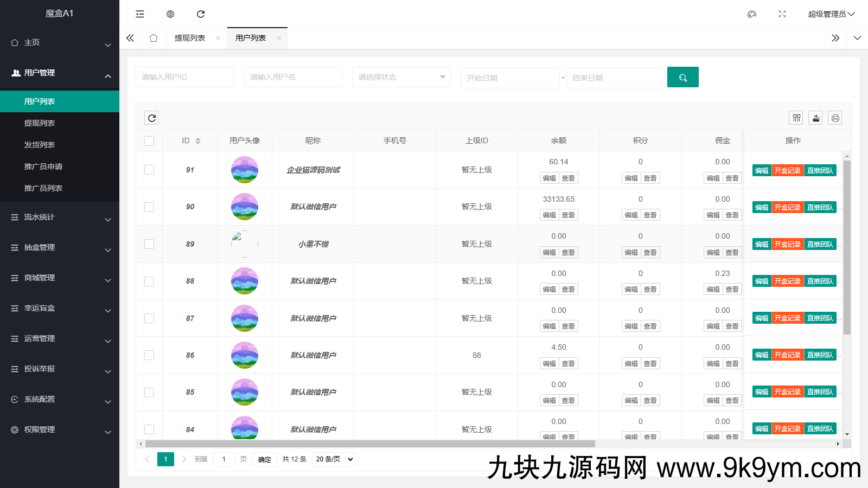Viewport: 868px width, 488px height.
Task: Click the globe icon in top bar
Action: point(170,14)
